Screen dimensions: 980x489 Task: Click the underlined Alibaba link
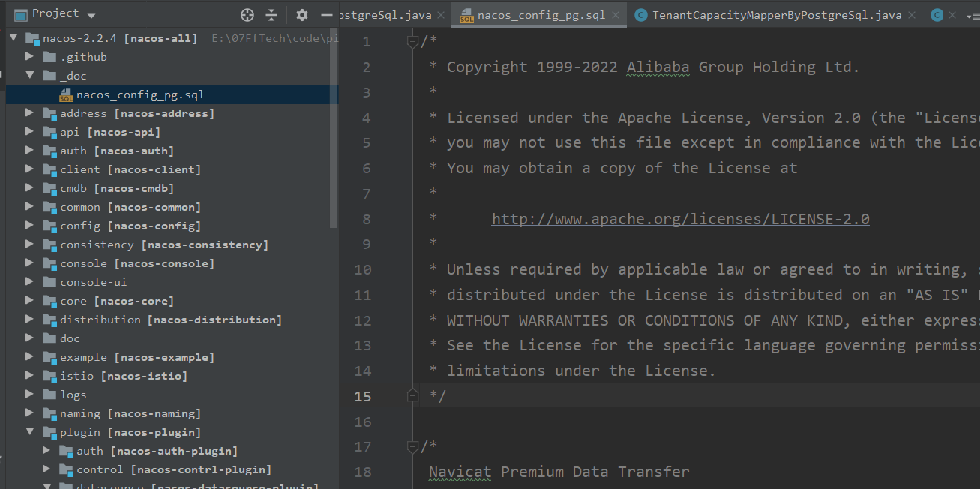click(x=658, y=67)
